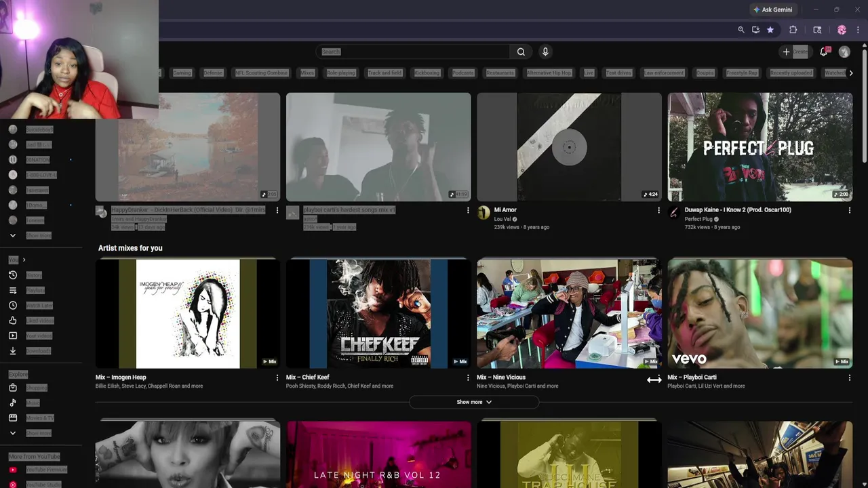This screenshot has height=488, width=868.
Task: Click inside the YouTube search field
Action: (x=413, y=52)
